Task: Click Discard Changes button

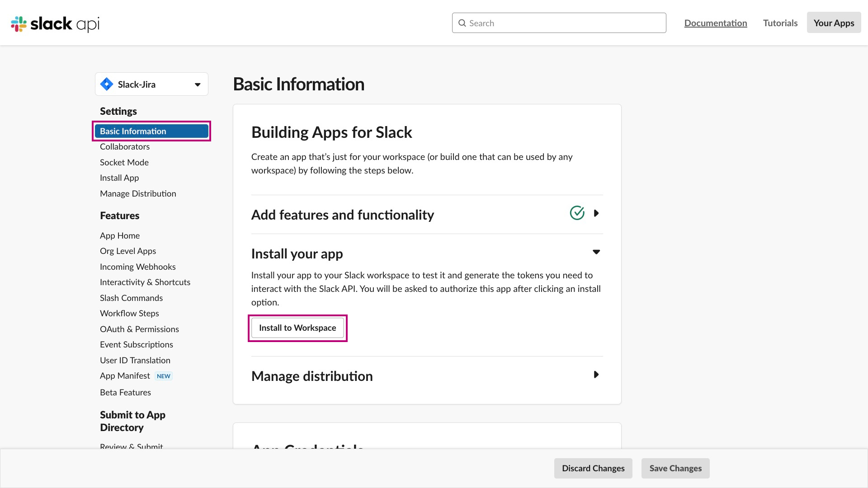Action: click(x=593, y=469)
